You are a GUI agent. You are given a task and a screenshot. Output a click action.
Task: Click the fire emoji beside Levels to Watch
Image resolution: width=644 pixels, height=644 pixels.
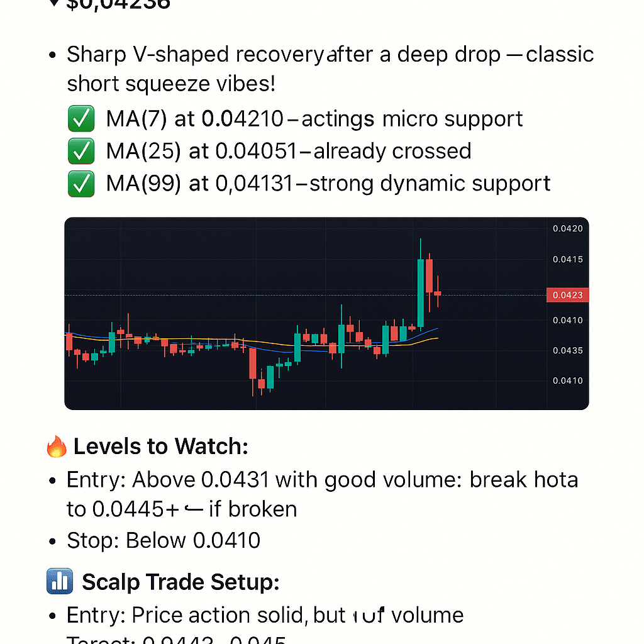point(57,447)
